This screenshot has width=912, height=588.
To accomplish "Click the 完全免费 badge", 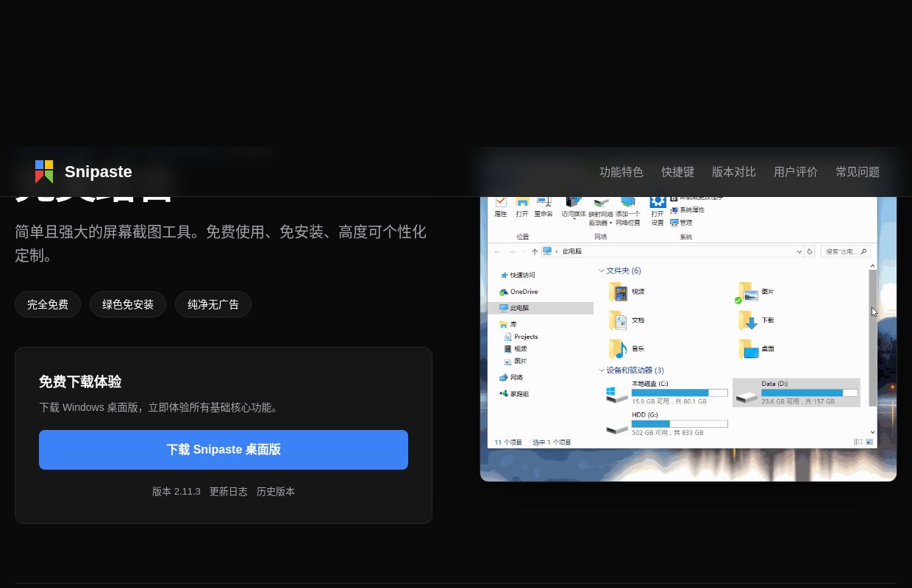I will tap(48, 304).
